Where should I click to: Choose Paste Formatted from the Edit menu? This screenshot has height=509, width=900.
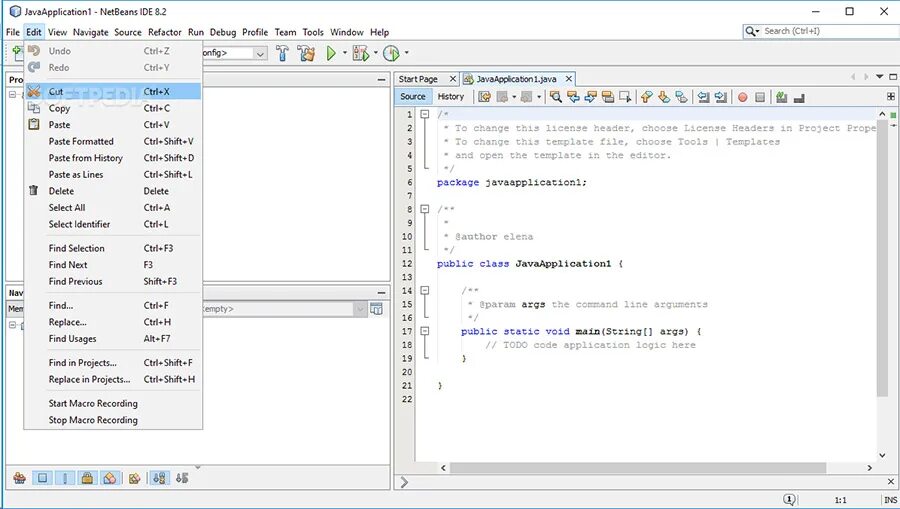[112, 141]
